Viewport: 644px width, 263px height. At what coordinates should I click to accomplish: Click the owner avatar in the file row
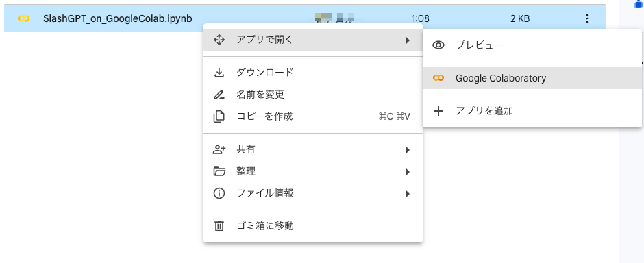point(323,18)
